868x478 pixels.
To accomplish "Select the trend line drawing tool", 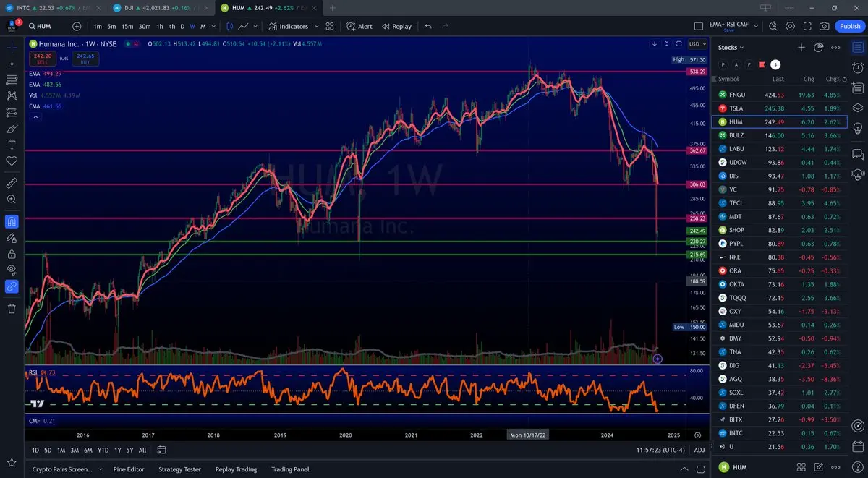I will pos(12,63).
